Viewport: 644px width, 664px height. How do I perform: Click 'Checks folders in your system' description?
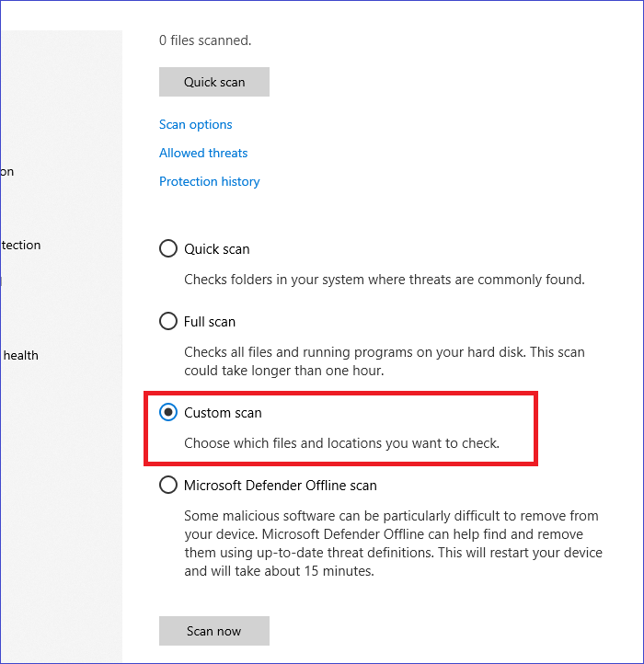click(x=384, y=279)
